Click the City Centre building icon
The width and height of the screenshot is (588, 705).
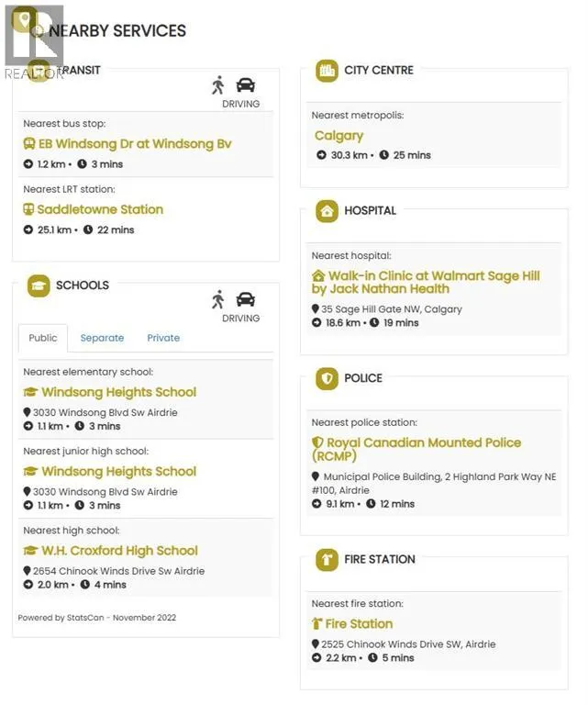327,71
